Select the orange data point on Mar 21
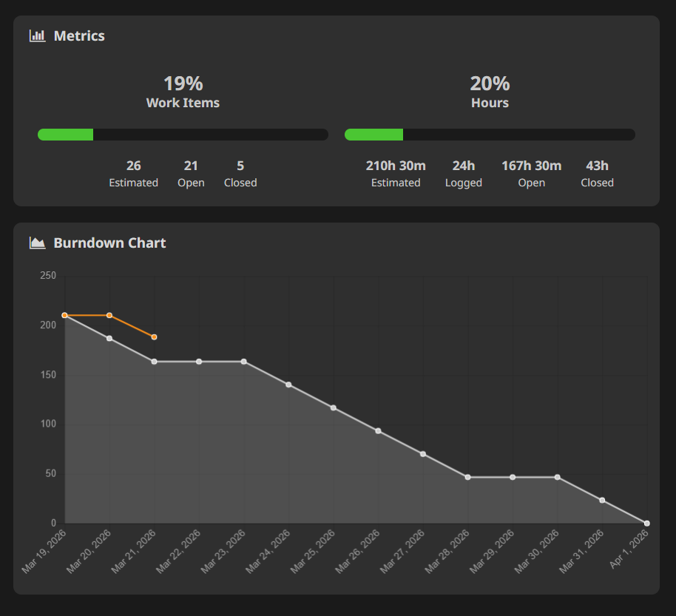The image size is (676, 616). (154, 336)
